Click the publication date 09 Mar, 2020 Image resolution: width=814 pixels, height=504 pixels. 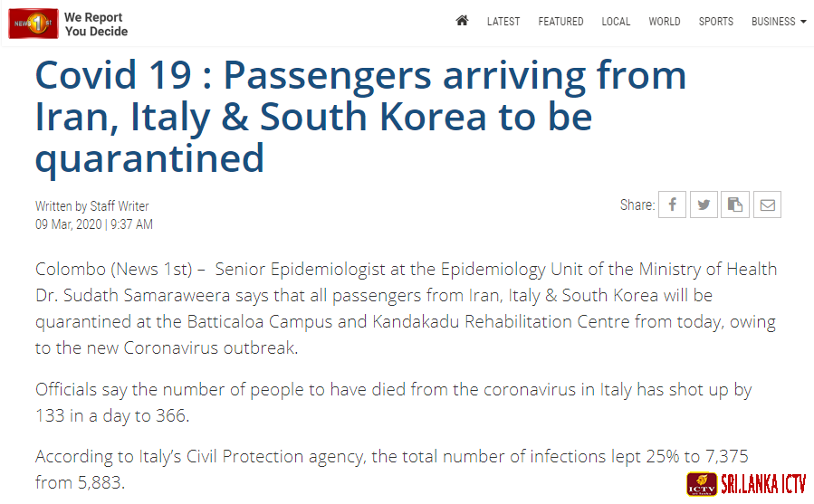[x=69, y=224]
